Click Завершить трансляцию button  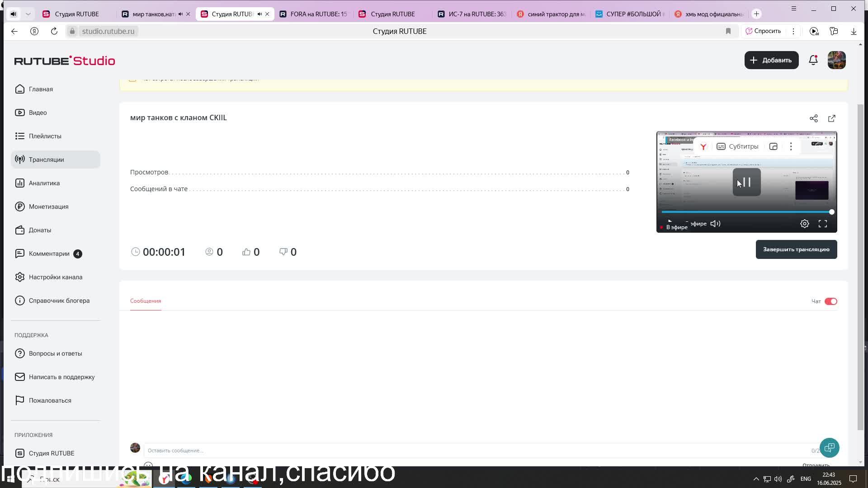point(796,249)
